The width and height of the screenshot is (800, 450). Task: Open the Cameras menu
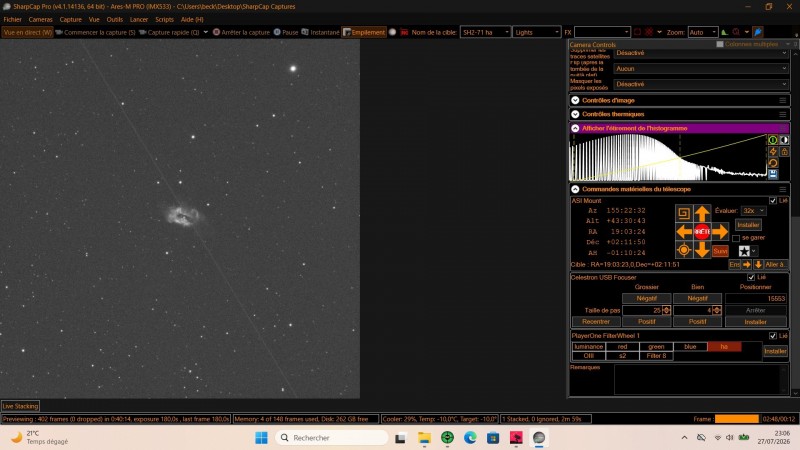(40, 19)
